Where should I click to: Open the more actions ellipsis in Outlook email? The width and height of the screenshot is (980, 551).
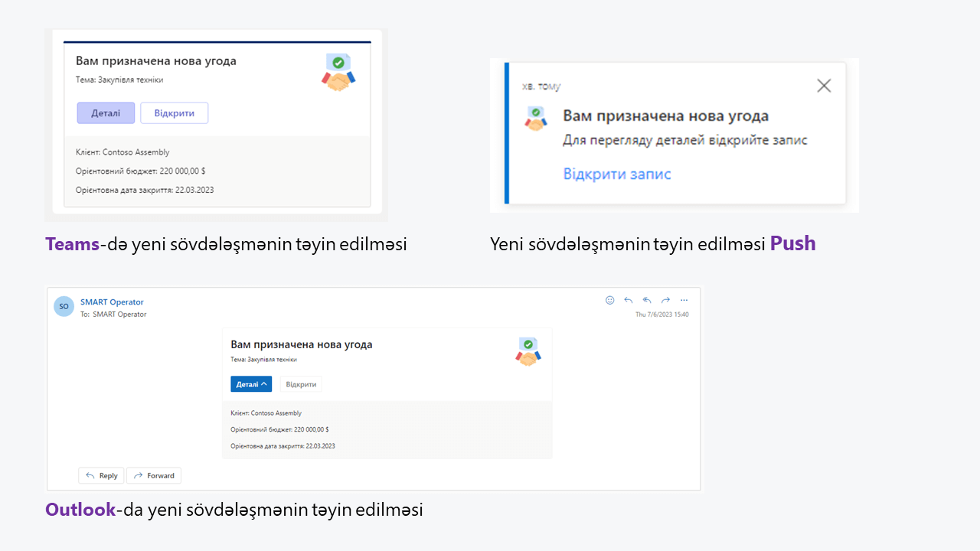(x=684, y=300)
